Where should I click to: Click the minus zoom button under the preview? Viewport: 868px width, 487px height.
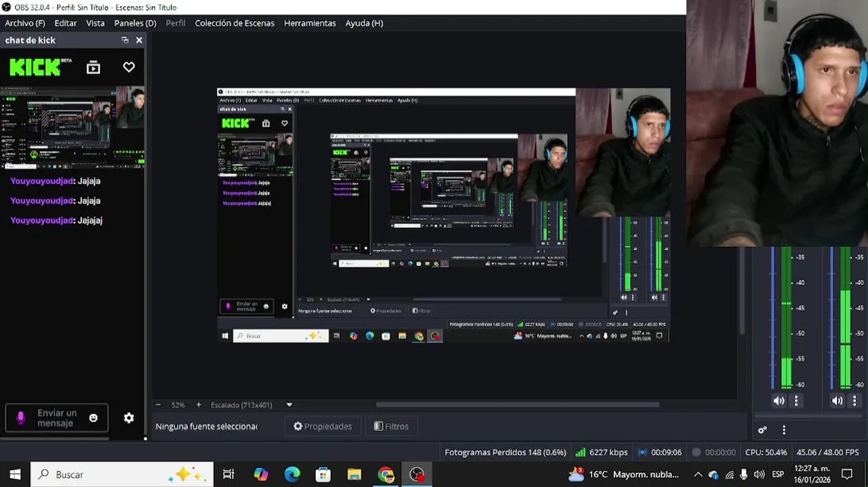tap(158, 404)
